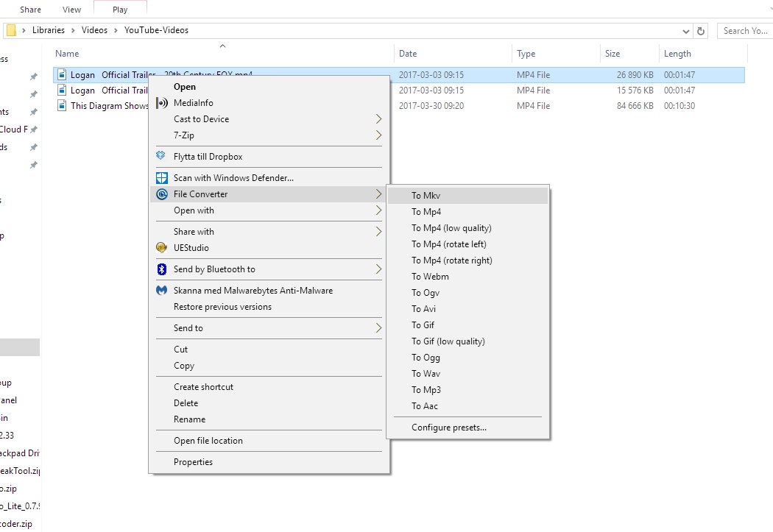This screenshot has width=773, height=532.
Task: Expand the Cast to Device submenu arrow
Action: coord(378,118)
